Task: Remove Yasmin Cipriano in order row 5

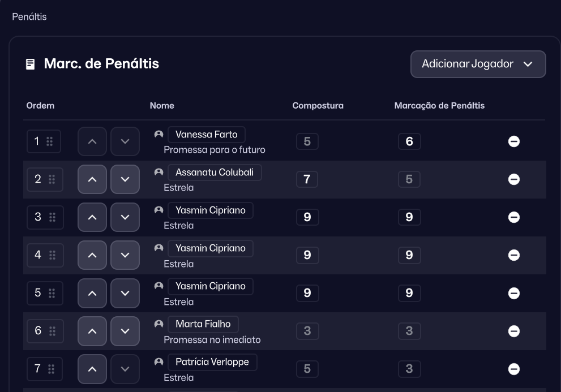Action: pos(514,293)
